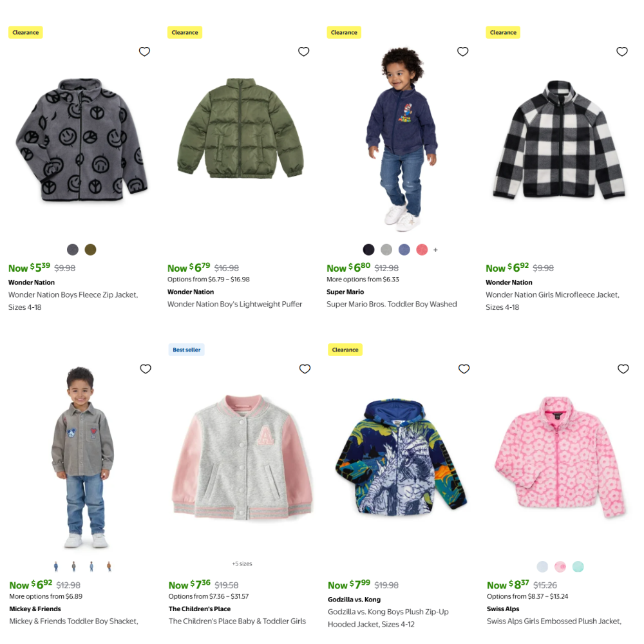Image resolution: width=644 pixels, height=644 pixels.
Task: Open Swiss Alps Girls Embossed Plush Jacket link
Action: [554, 621]
